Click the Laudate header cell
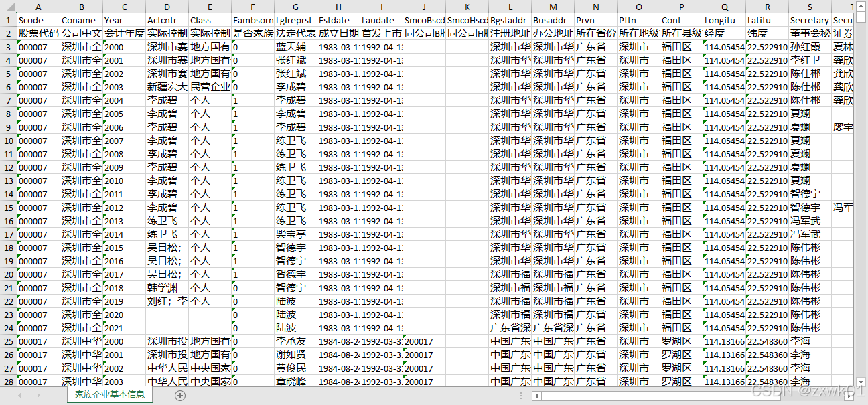Screen dimensions: 868x405 pyautogui.click(x=381, y=20)
